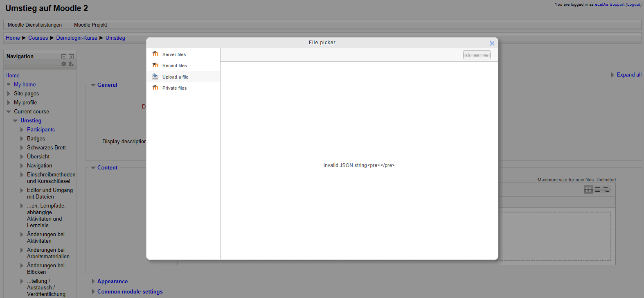This screenshot has height=298, width=644.
Task: Expand My profile tree node
Action: [x=9, y=102]
